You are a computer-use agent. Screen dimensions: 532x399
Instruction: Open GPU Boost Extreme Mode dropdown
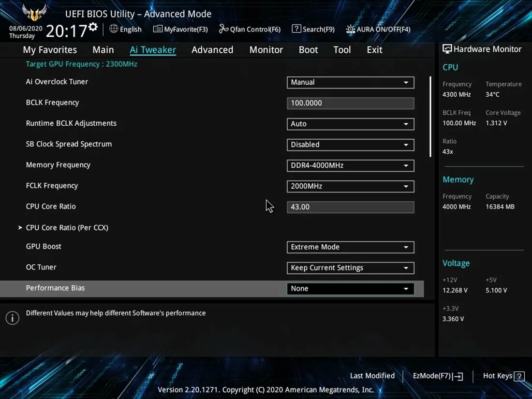coord(351,247)
